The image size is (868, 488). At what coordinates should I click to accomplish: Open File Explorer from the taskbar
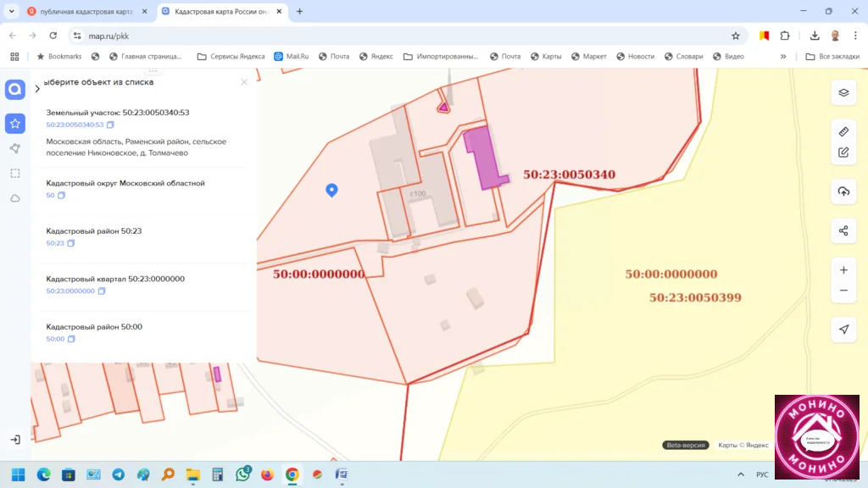tap(192, 474)
